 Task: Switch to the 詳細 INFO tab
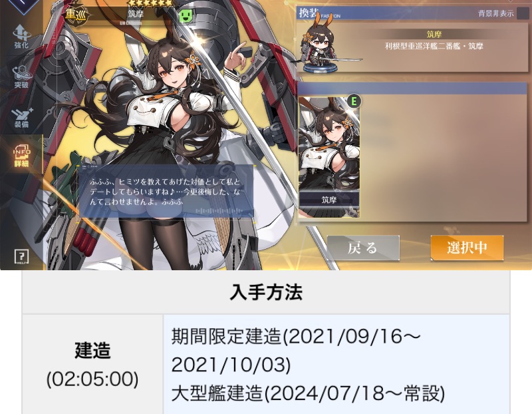tap(21, 156)
